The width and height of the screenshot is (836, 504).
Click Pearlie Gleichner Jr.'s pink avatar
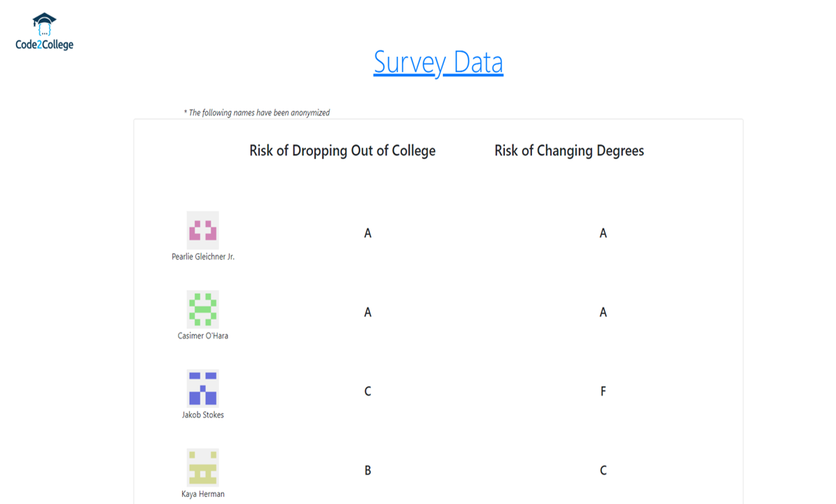pos(203,230)
